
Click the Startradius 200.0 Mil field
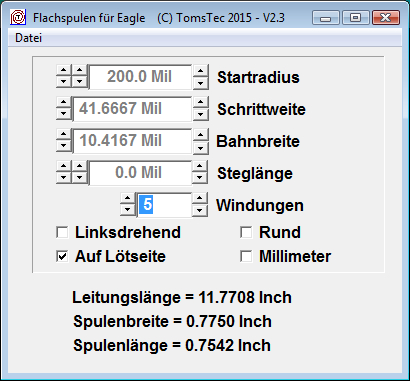point(140,77)
